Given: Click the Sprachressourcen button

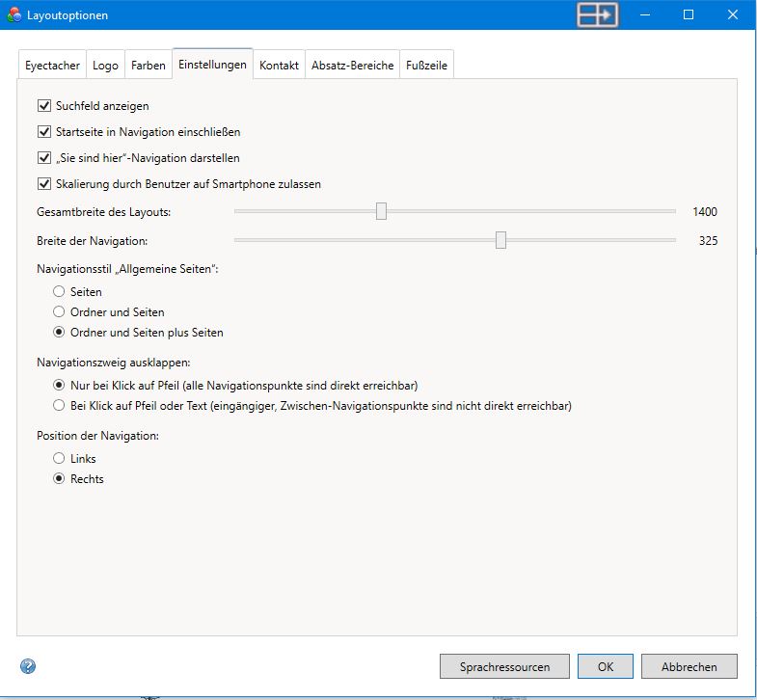Looking at the screenshot, I should (x=504, y=666).
